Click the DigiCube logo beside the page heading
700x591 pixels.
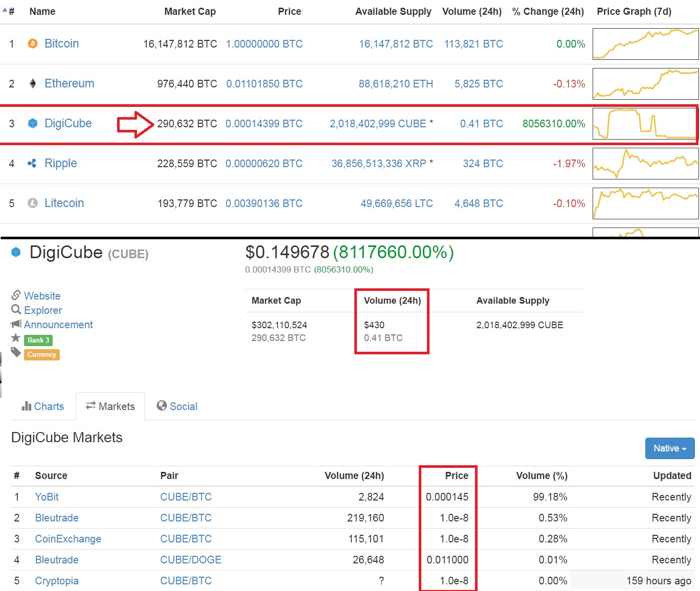[x=16, y=252]
